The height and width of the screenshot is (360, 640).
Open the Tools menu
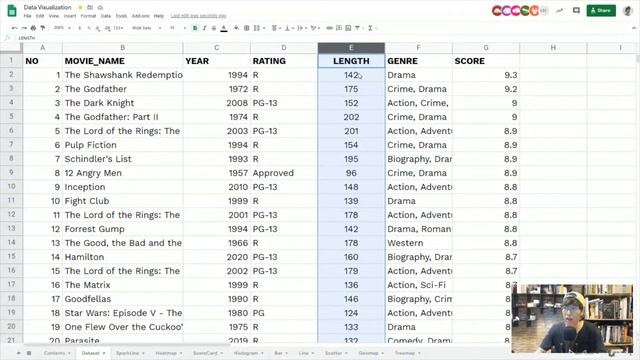[121, 16]
